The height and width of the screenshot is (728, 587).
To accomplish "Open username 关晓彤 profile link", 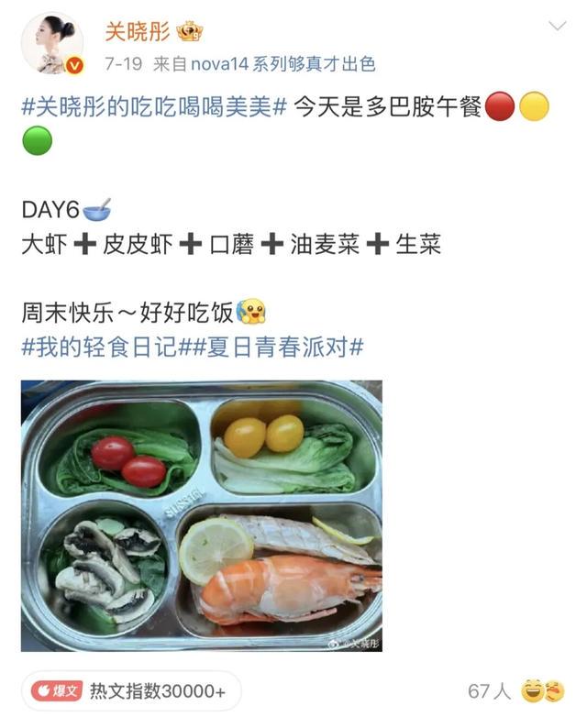I will tap(138, 32).
